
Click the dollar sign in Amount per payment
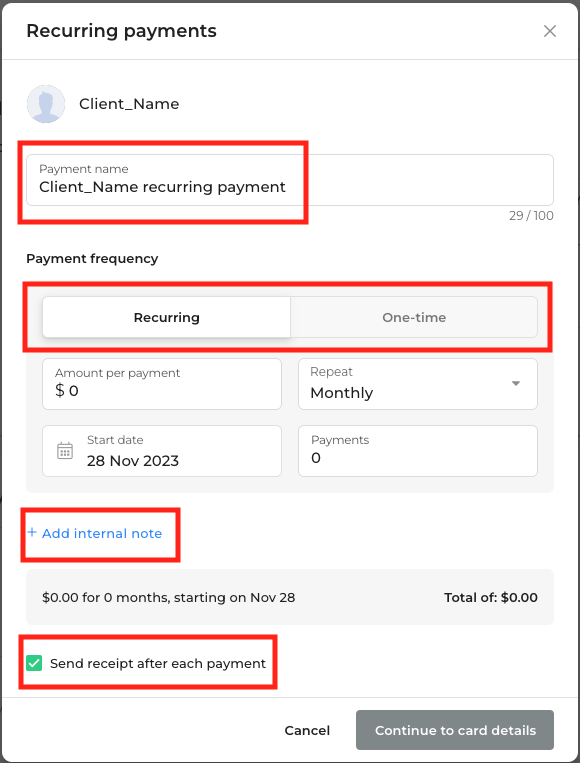59,390
